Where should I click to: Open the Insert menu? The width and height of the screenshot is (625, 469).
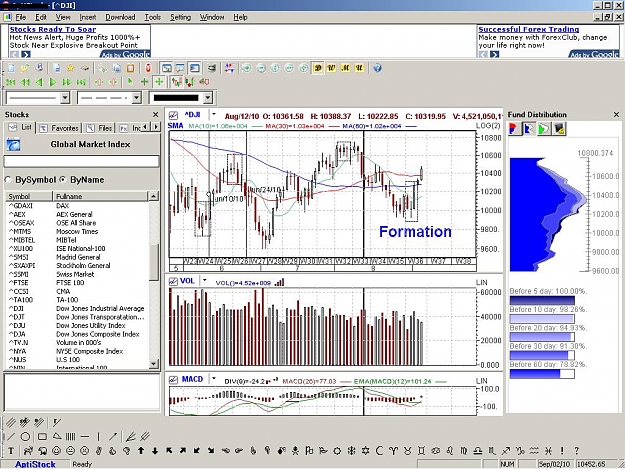click(x=88, y=17)
